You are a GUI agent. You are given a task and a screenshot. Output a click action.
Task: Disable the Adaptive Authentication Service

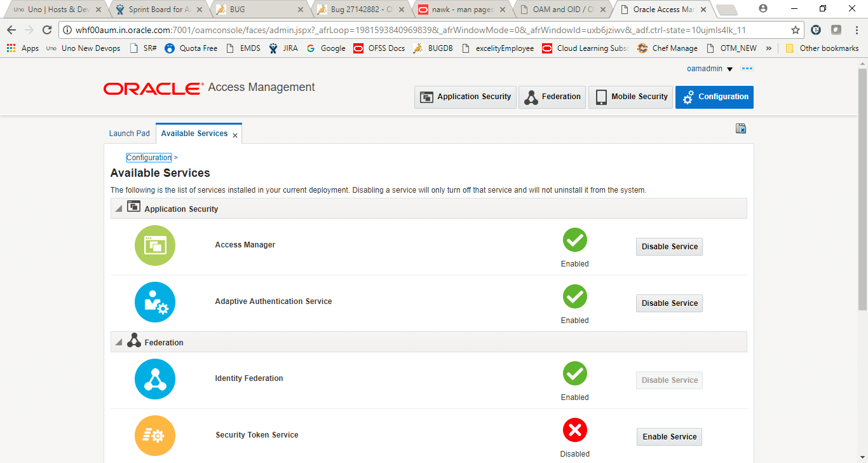(669, 303)
